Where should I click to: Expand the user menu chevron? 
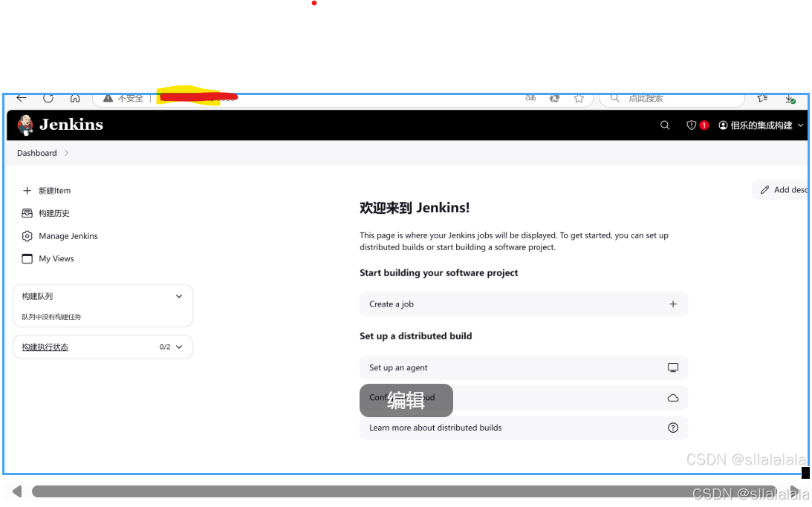pos(801,125)
